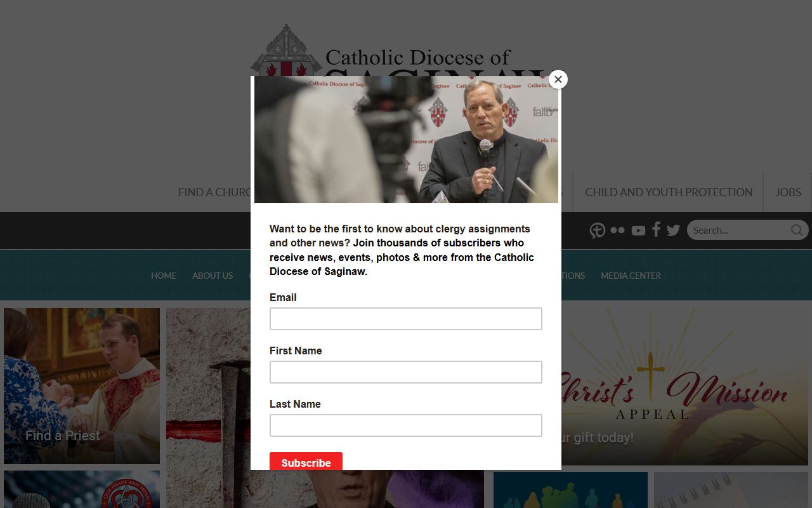
Task: Open the Child and Youth Protection link
Action: (669, 192)
